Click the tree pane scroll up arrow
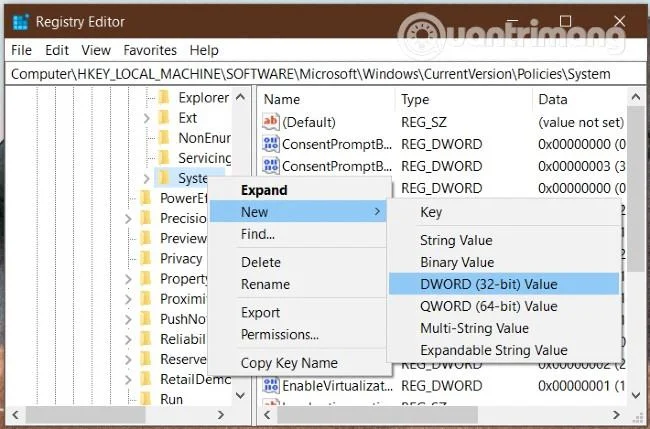 tap(240, 97)
